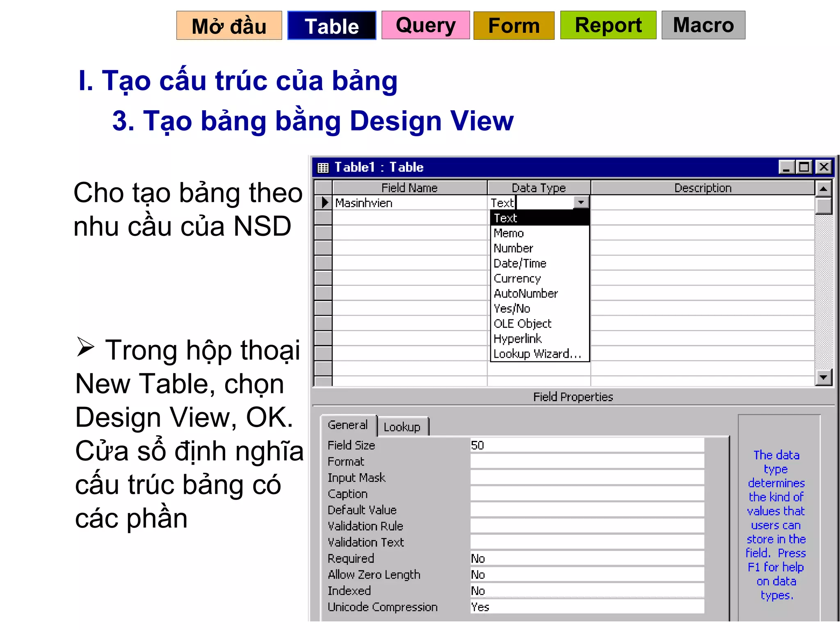
Task: Click the row selector arrow beside Masinhvien
Action: [324, 203]
